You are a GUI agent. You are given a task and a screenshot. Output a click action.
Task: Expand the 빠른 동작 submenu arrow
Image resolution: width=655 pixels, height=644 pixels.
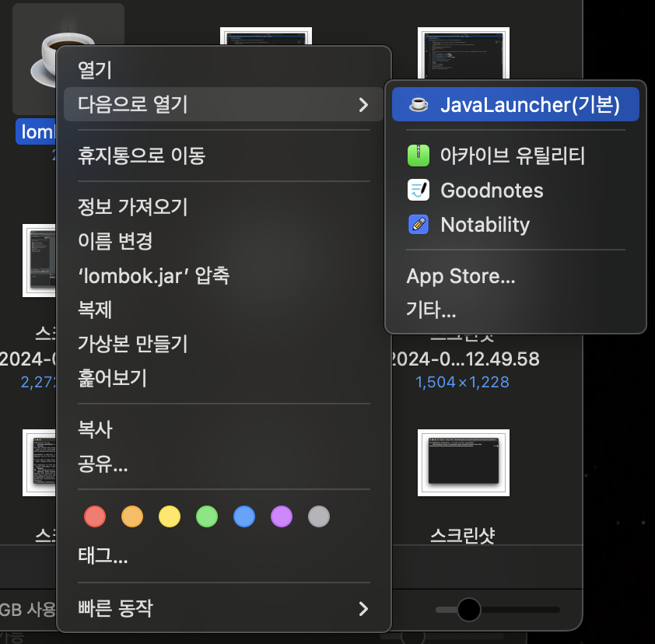(x=363, y=608)
